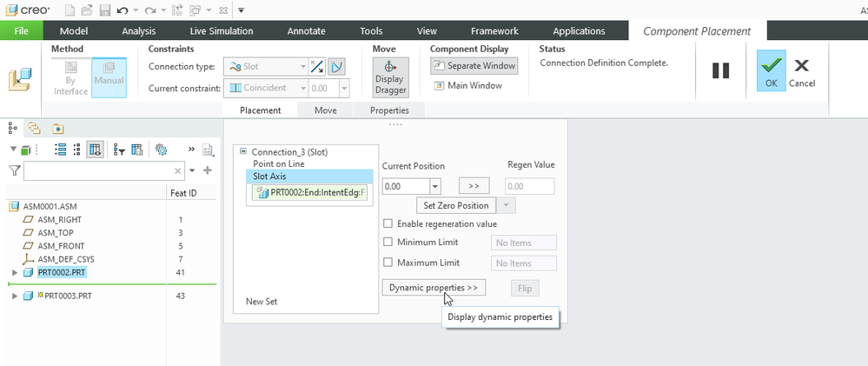Click the green cube tree display icon
This screenshot has width=868, height=366.
25,150
